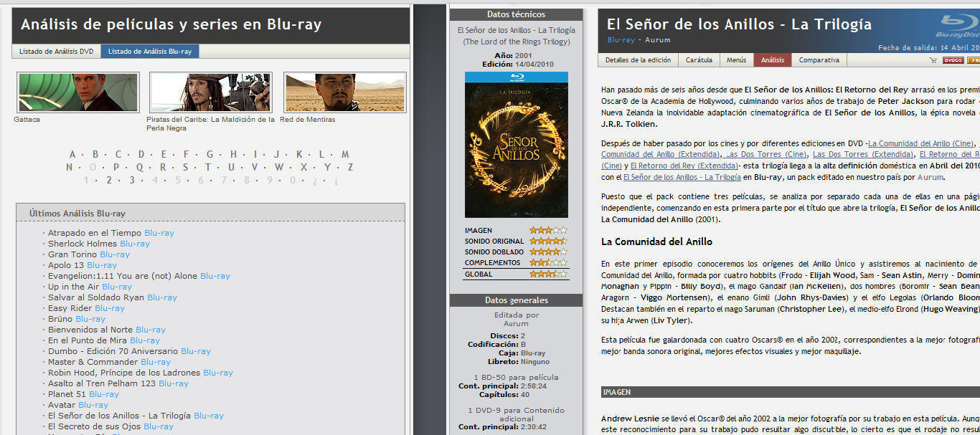
Task: Follow El Señor de los Anillos - La Trilogía article link
Action: (x=682, y=177)
